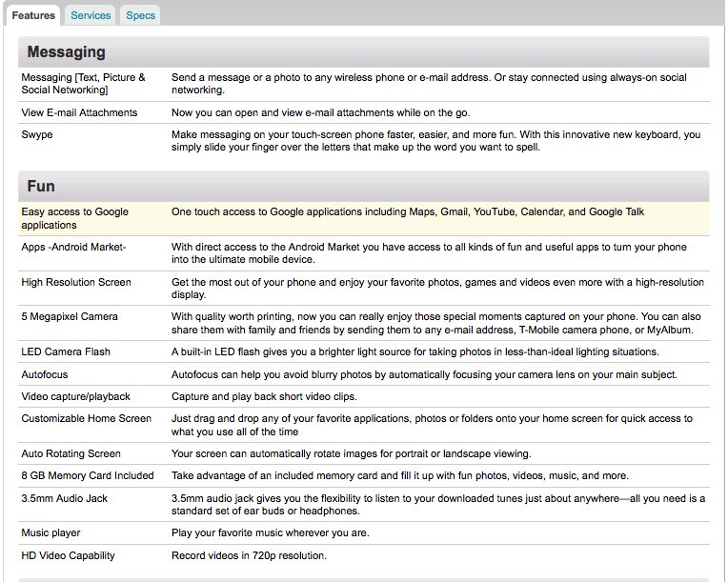
Task: Open the Specs tab
Action: tap(140, 15)
